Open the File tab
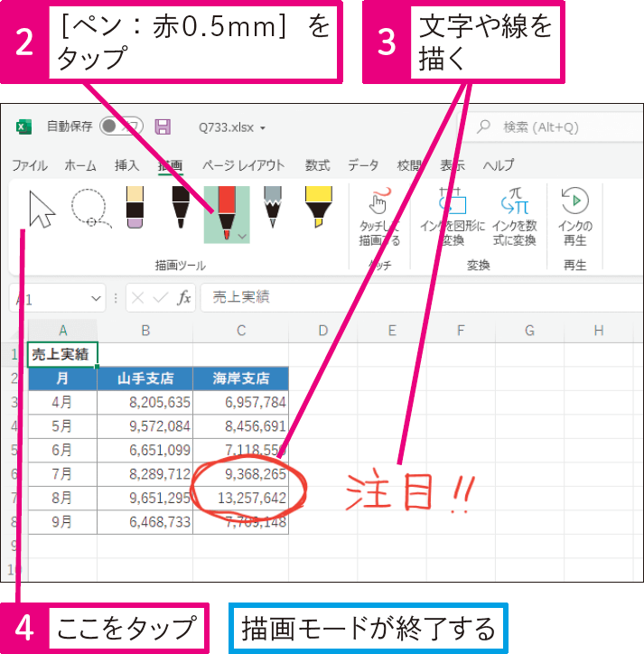The image size is (644, 654). (x=30, y=165)
